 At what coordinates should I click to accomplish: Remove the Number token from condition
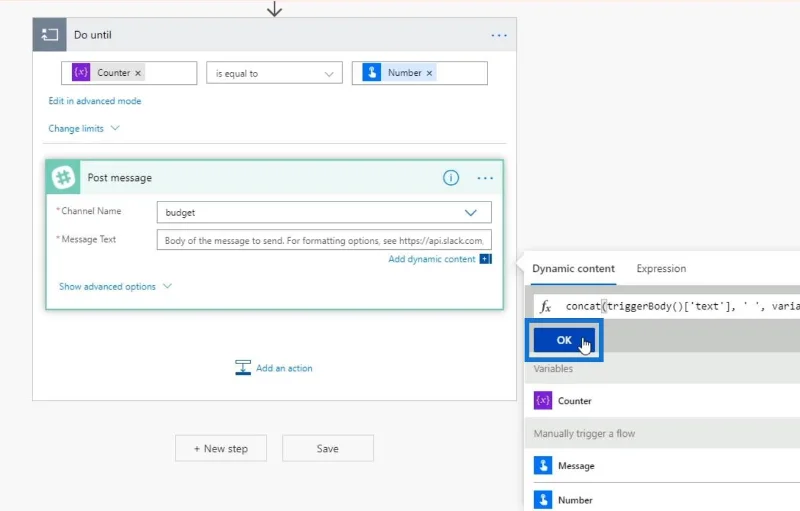[x=429, y=73]
